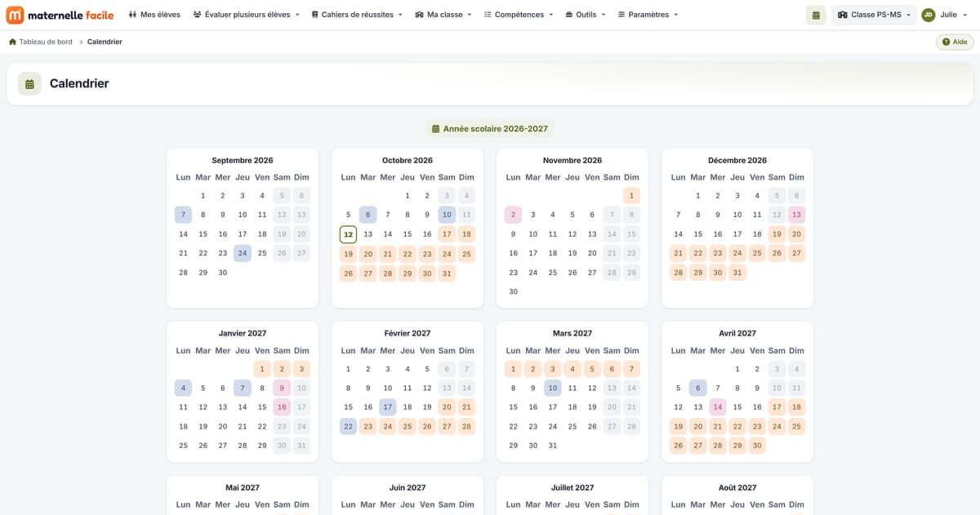This screenshot has width=980, height=515.
Task: Expand Cahiers de réussites dropdown
Action: point(357,15)
